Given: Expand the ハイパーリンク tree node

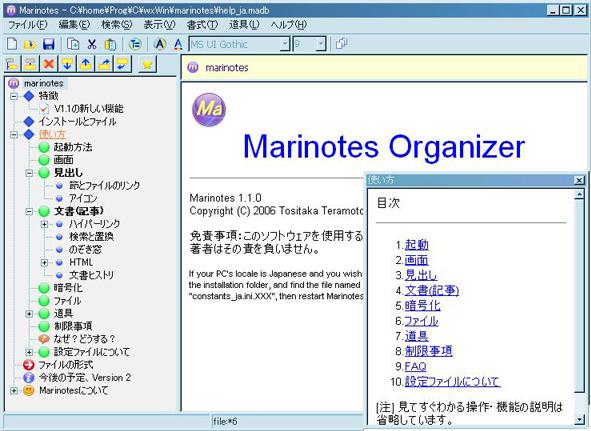Looking at the screenshot, I should click(44, 224).
